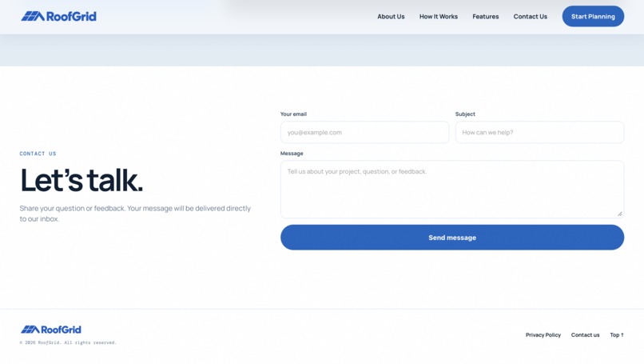Screen dimensions: 644x364
Task: Click inside the Message text area
Action: [452, 189]
